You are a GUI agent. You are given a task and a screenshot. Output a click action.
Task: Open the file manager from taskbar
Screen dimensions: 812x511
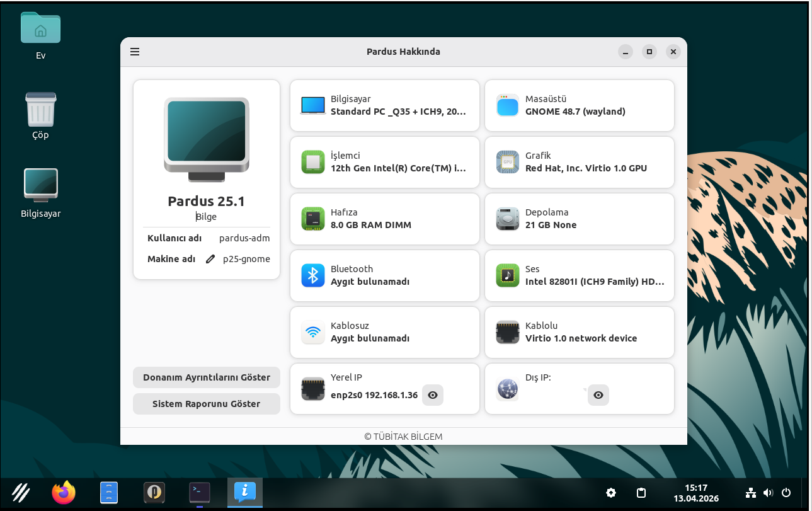(x=109, y=492)
